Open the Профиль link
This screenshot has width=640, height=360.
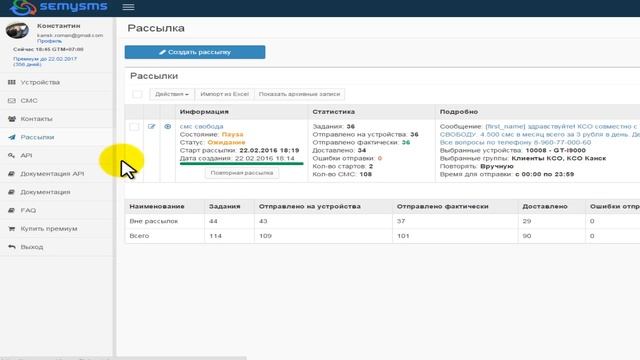49,41
